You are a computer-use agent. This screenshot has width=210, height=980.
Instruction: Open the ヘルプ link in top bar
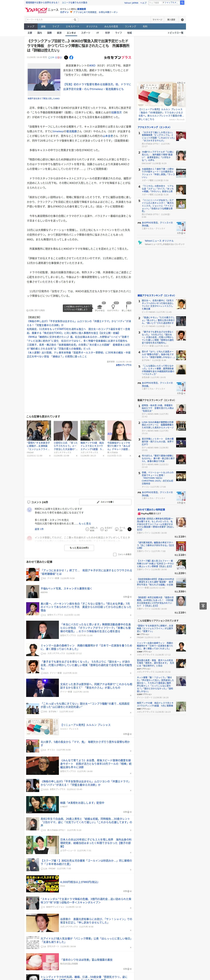click(143, 3)
